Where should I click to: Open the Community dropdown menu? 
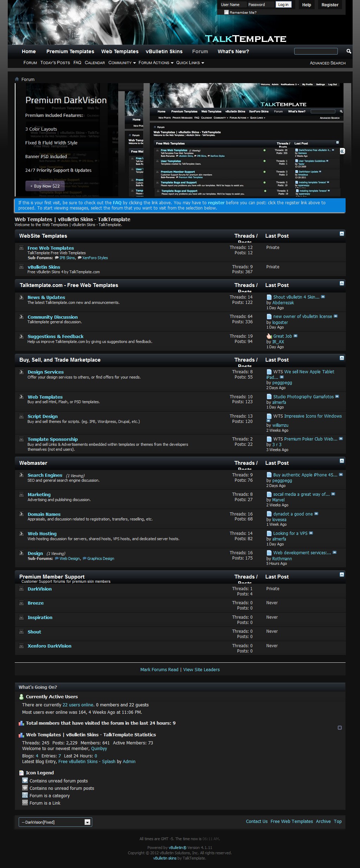[x=122, y=63]
